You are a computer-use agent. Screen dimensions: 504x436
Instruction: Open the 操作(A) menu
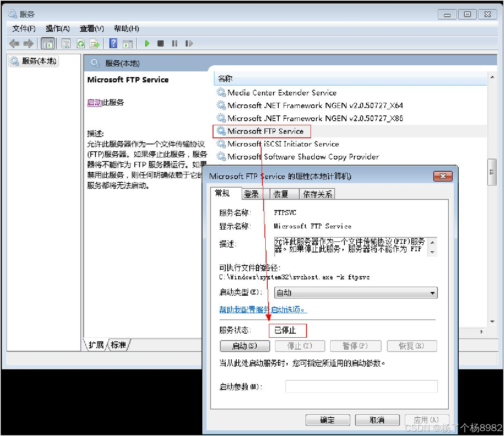[58, 29]
